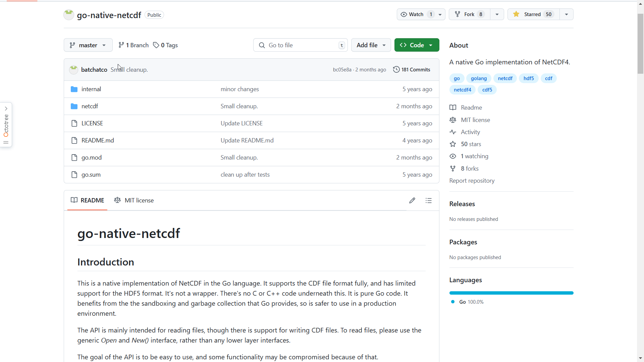Click the batchatco avatar in commit row
The width and height of the screenshot is (644, 362).
[73, 69]
